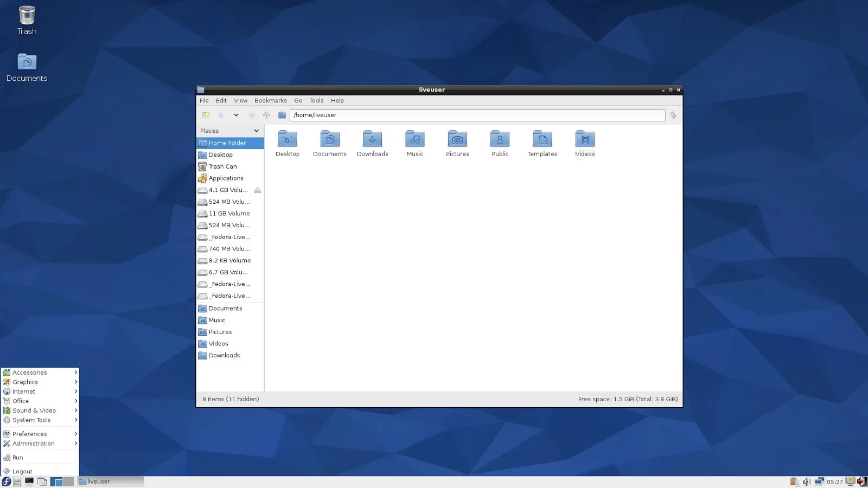This screenshot has height=488, width=868.
Task: Click the go/jump icon beside path bar
Action: click(x=673, y=115)
